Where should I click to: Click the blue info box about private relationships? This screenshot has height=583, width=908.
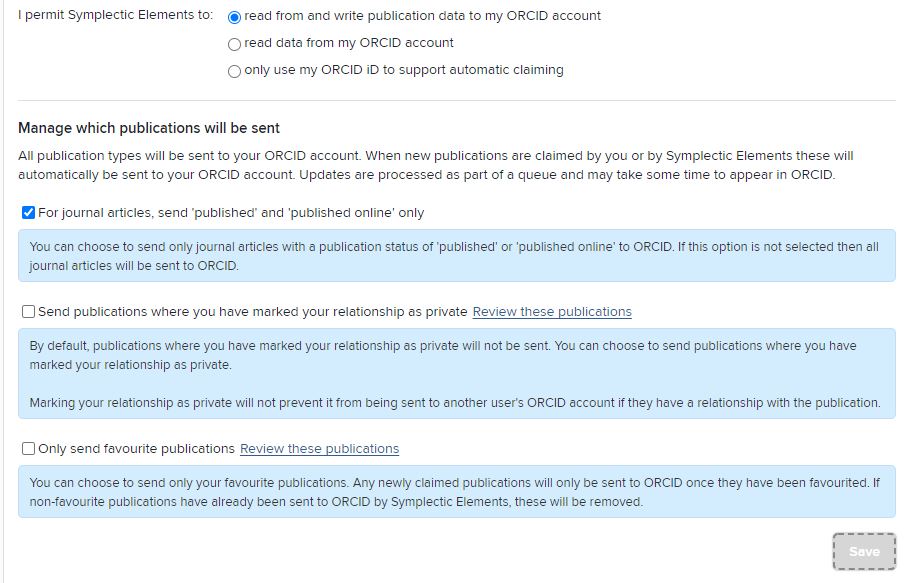tap(457, 373)
